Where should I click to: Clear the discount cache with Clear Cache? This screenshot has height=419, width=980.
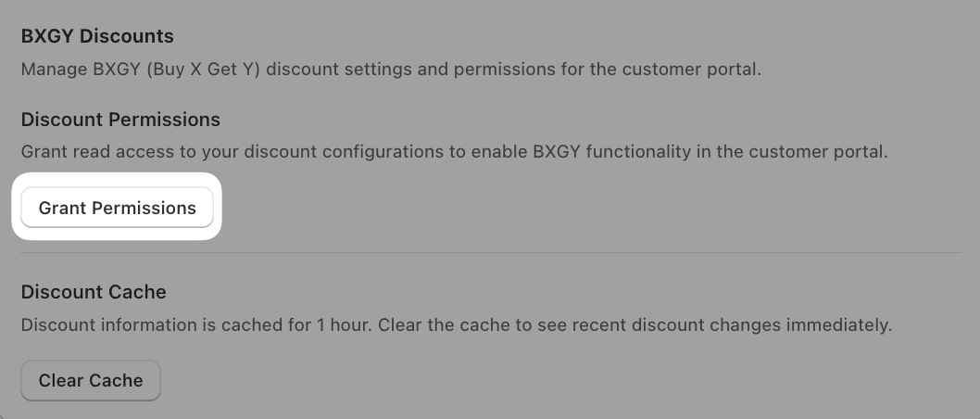[x=91, y=380]
